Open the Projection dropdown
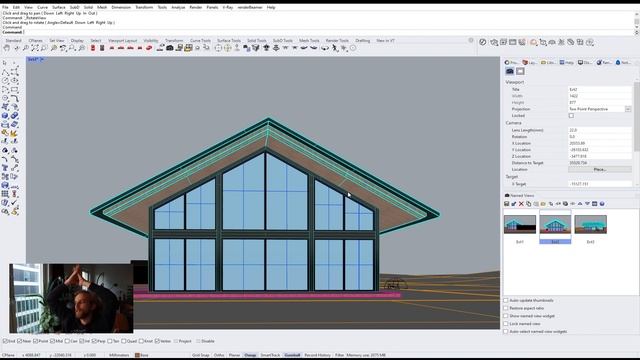640x360 pixels. click(628, 109)
